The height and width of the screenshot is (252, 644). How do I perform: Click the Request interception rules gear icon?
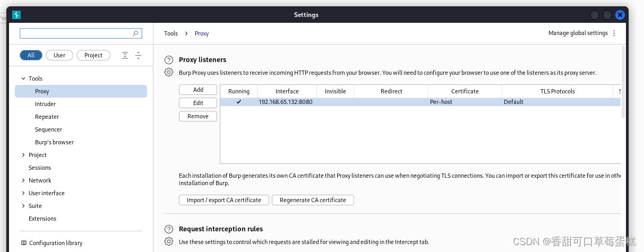pos(169,241)
